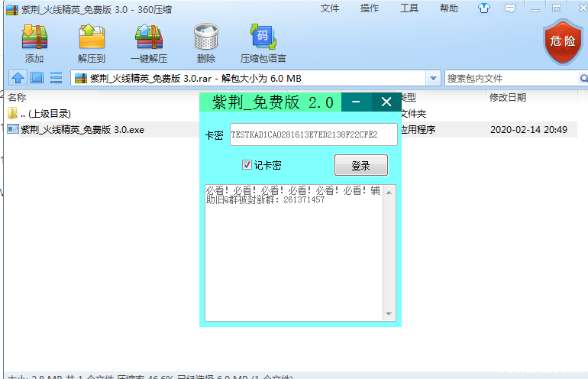Close the 紫荆_免费版 2.0 dialog
Viewport: 588px width, 379px height.
(x=386, y=102)
